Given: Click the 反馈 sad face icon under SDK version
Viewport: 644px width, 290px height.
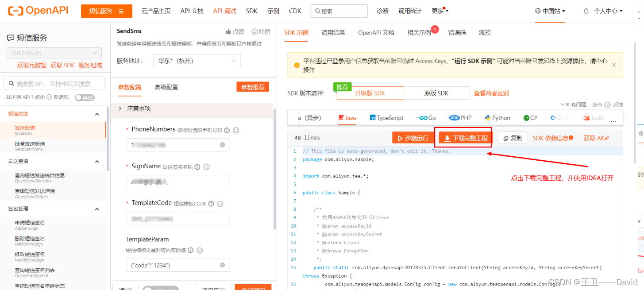Looking at the screenshot, I should click(607, 104).
